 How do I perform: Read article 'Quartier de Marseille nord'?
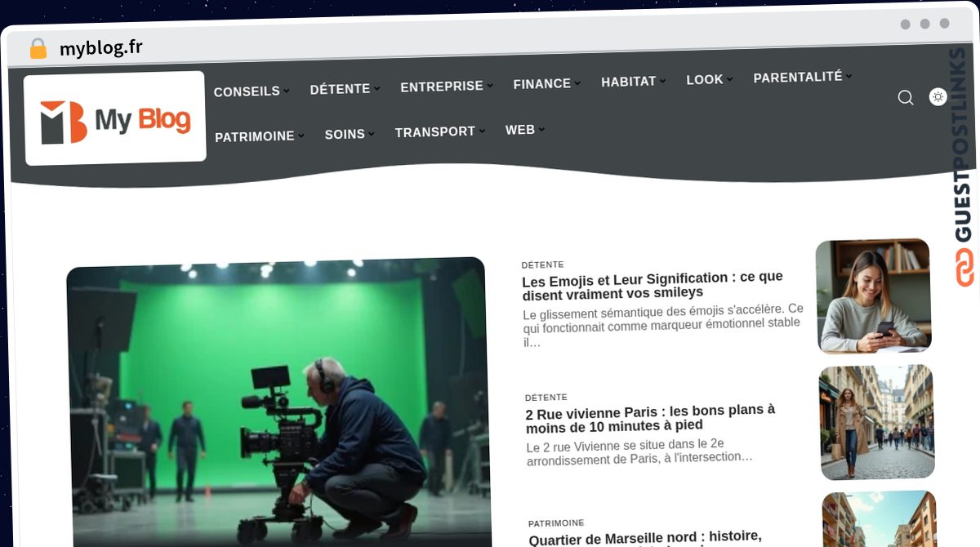645,540
